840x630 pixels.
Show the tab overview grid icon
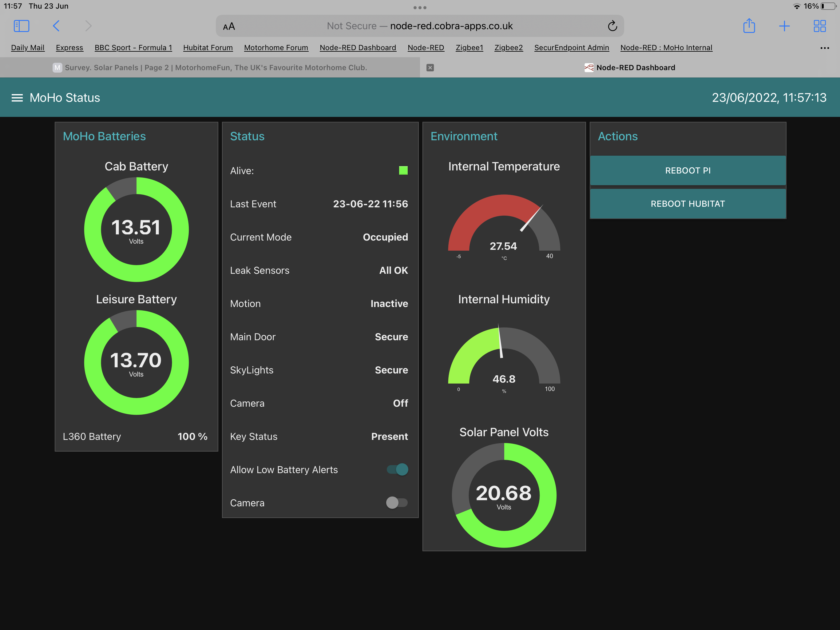819,26
